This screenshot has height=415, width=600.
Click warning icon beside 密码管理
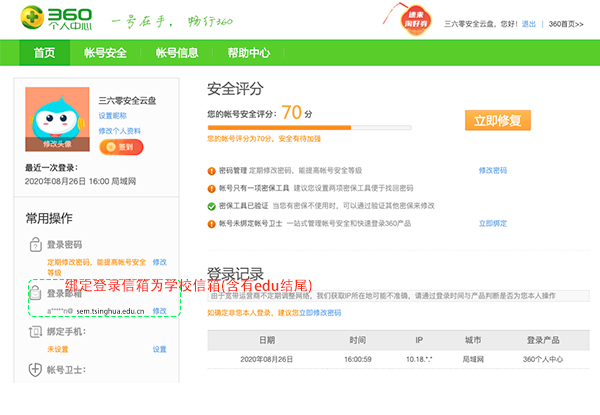coord(211,171)
